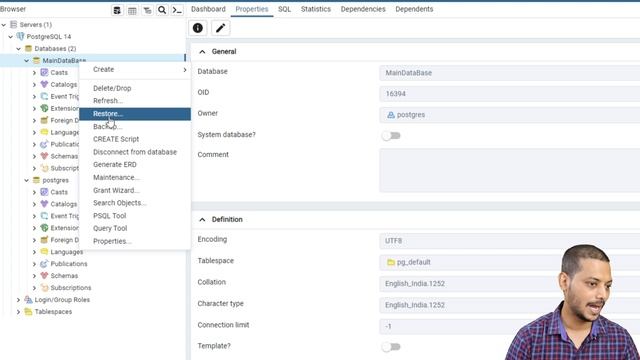This screenshot has height=360, width=640.
Task: Click Event Triggers icon under MainDataBase
Action: tap(44, 96)
